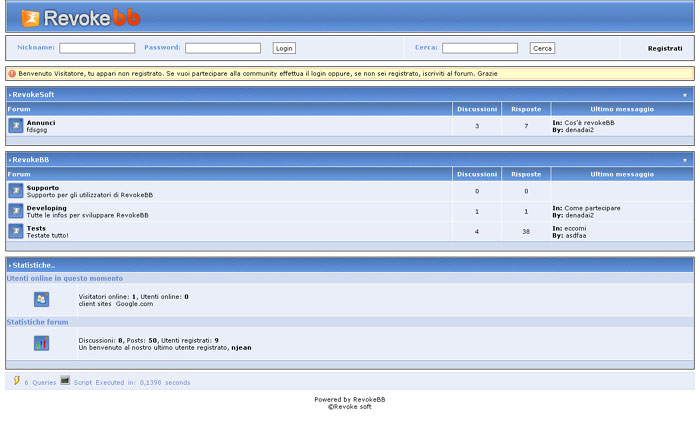700x425 pixels.
Task: Open the denadai2 profile in the Annunci row
Action: [579, 130]
